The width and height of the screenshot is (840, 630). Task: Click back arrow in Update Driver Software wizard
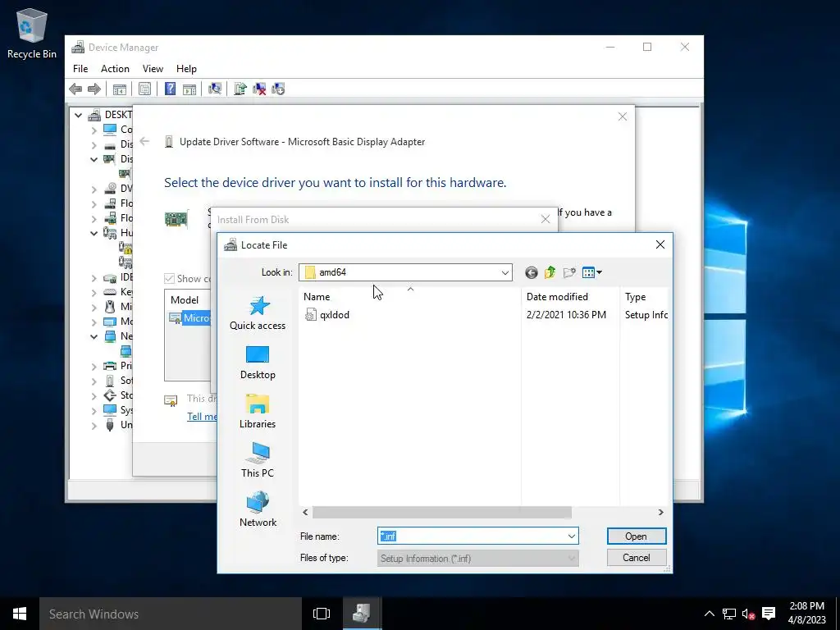(x=144, y=141)
